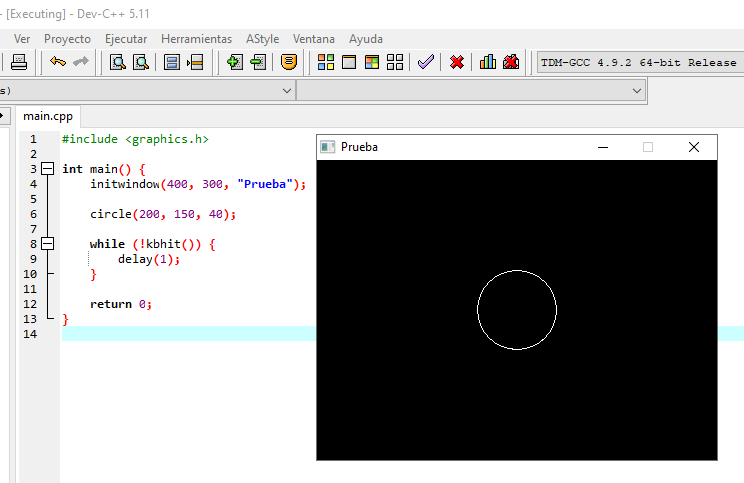Select the main.cpp editor tab
Screen dimensions: 744x483
tap(48, 116)
